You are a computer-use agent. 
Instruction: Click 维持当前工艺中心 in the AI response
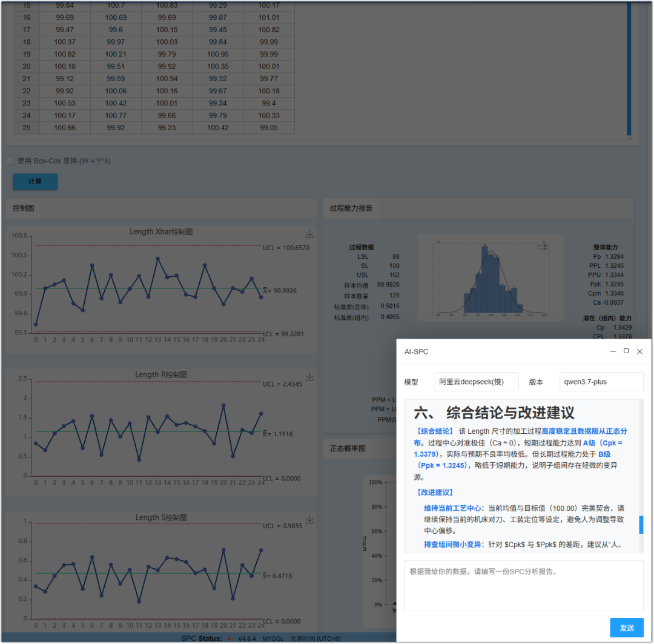(x=452, y=508)
